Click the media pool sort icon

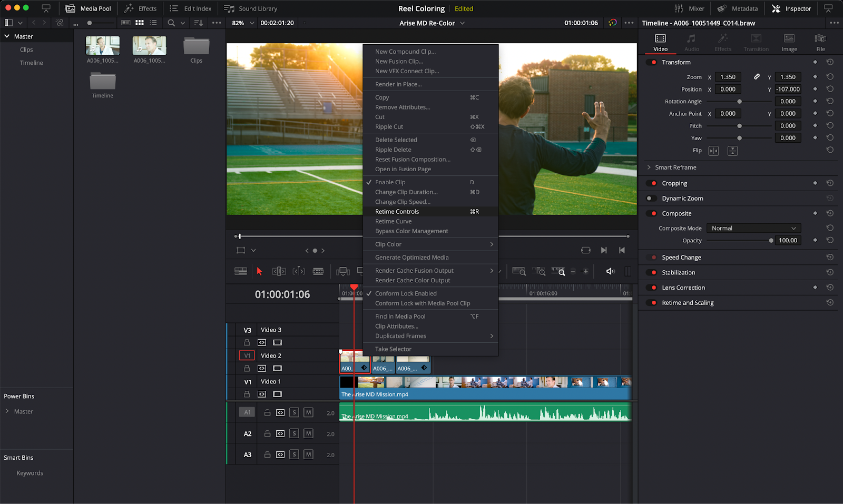(x=199, y=23)
